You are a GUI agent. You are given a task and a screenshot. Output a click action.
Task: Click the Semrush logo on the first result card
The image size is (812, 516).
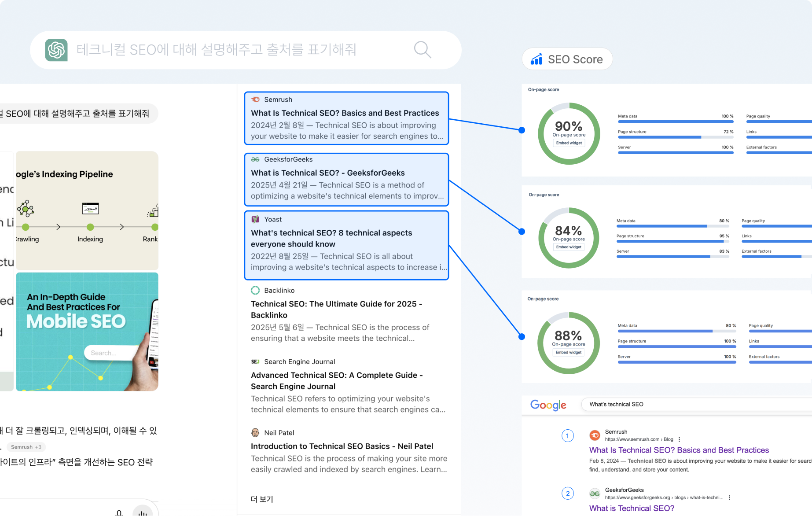click(256, 100)
